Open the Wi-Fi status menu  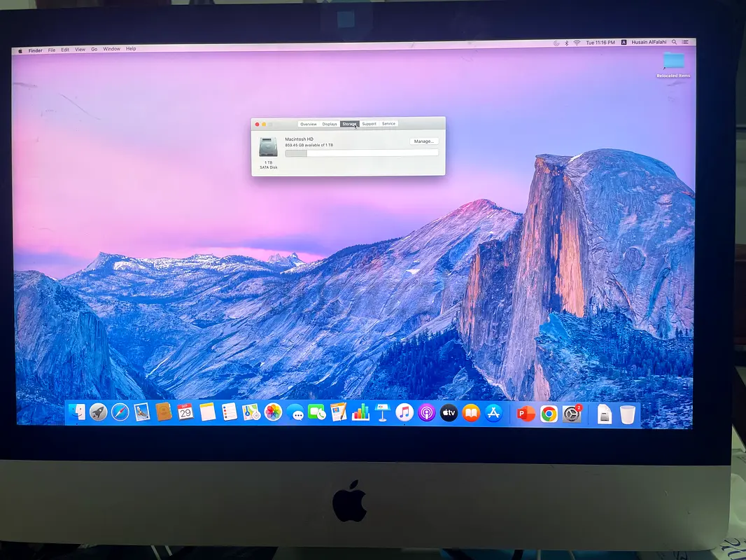point(577,43)
